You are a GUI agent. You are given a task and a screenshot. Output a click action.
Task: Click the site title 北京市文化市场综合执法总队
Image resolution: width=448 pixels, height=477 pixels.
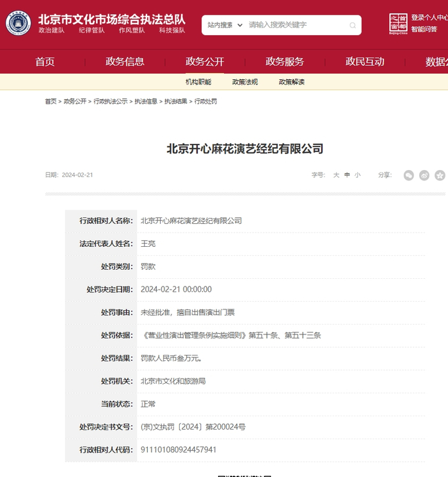tap(112, 19)
